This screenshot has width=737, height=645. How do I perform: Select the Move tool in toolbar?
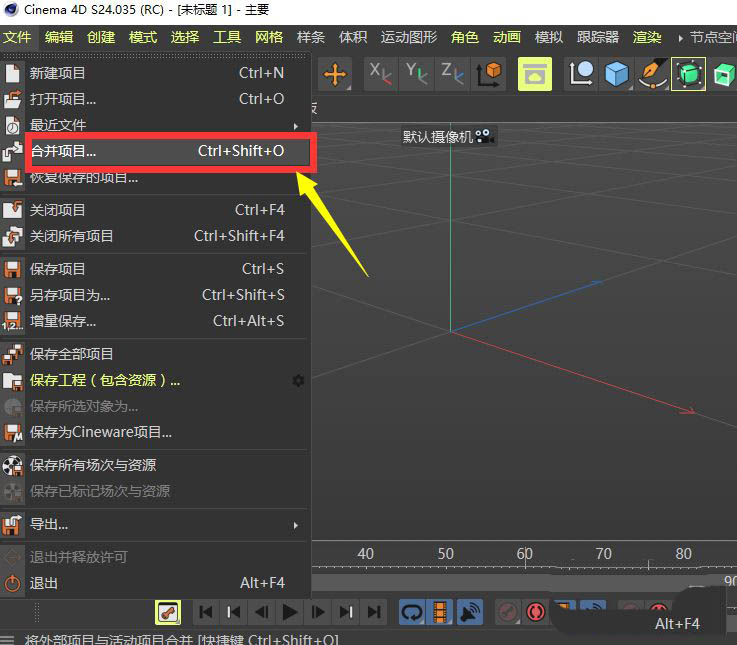(x=335, y=74)
